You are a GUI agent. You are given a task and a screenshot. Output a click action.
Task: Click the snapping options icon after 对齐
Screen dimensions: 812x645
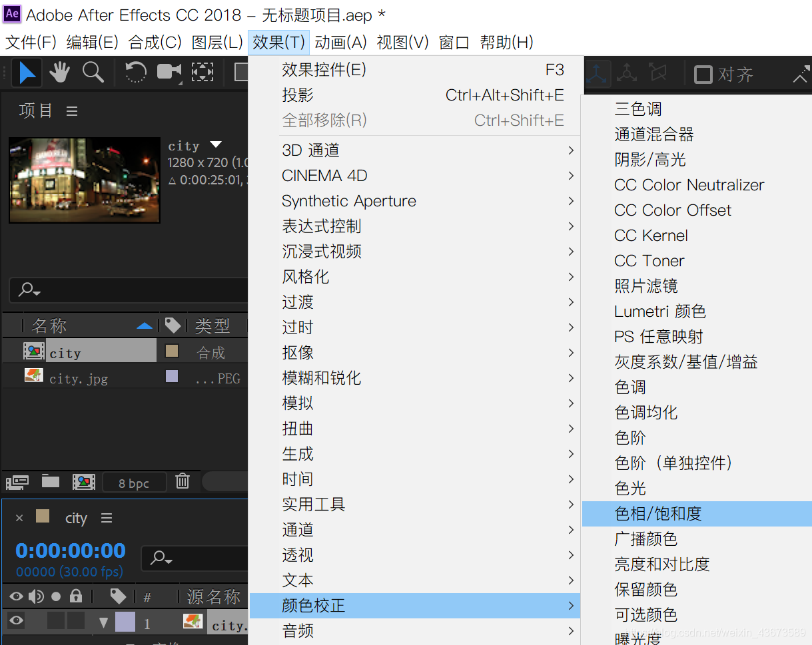click(x=801, y=75)
